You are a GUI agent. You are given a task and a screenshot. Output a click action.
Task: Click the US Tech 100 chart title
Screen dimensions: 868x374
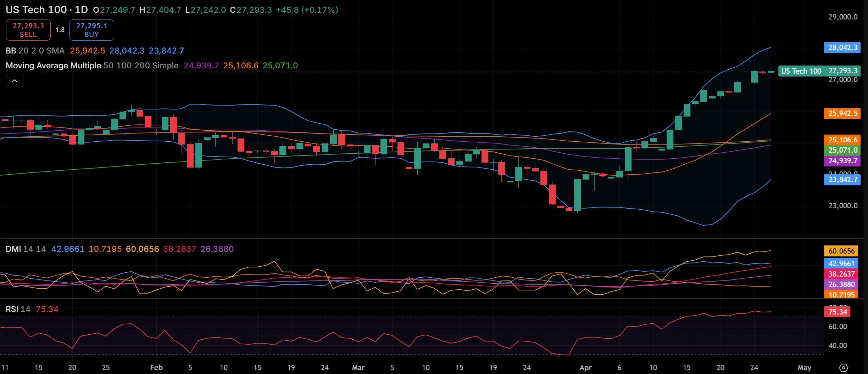pos(36,10)
